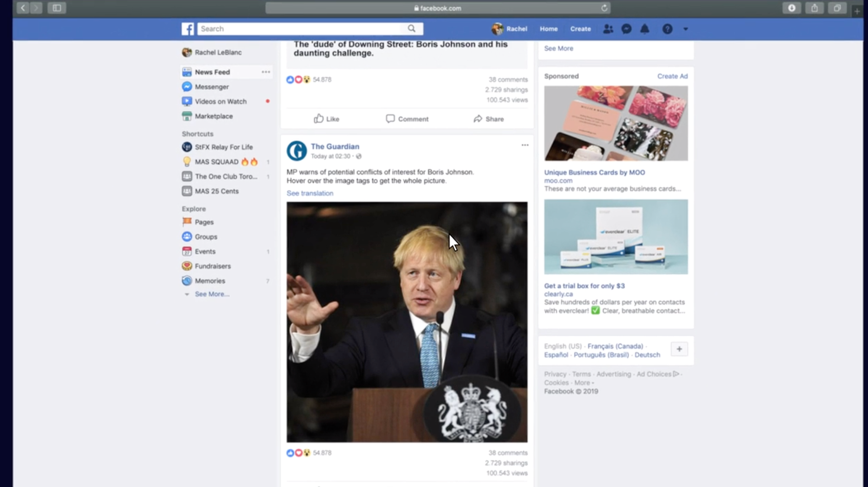Screen dimensions: 868x487
Task: Reload the page in address bar
Action: [604, 8]
